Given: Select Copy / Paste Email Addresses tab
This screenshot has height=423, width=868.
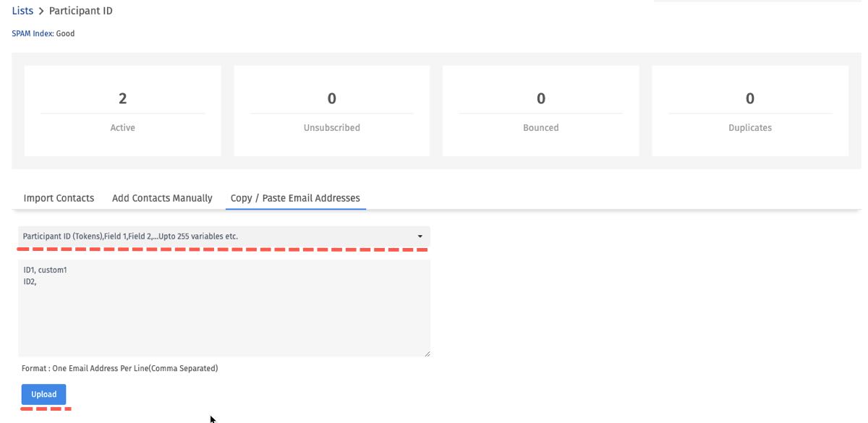Looking at the screenshot, I should 295,198.
